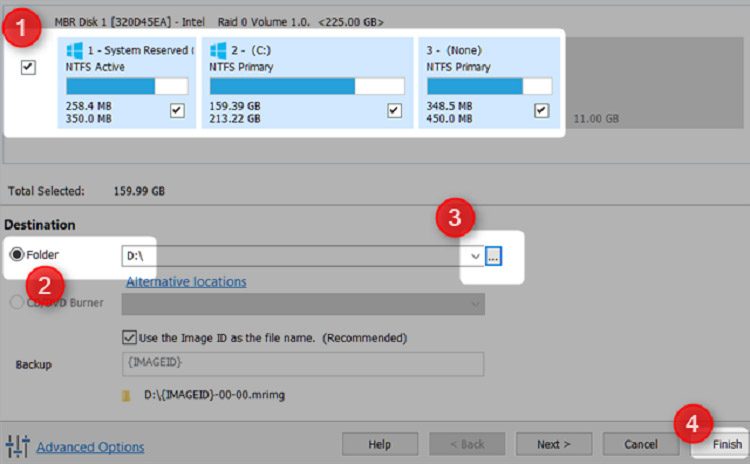This screenshot has height=464, width=750.
Task: Open the Alternative locations link
Action: click(186, 282)
